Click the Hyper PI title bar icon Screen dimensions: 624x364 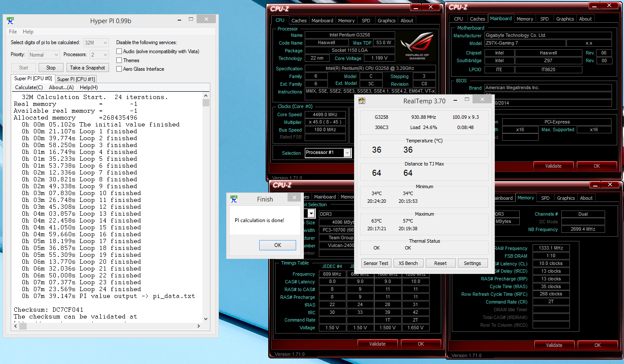(10, 21)
